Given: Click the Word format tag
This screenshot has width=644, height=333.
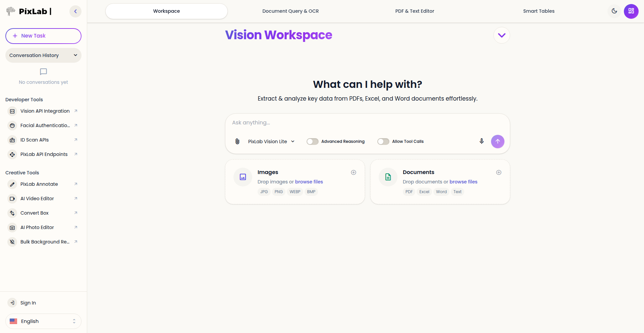Looking at the screenshot, I should coord(441,192).
